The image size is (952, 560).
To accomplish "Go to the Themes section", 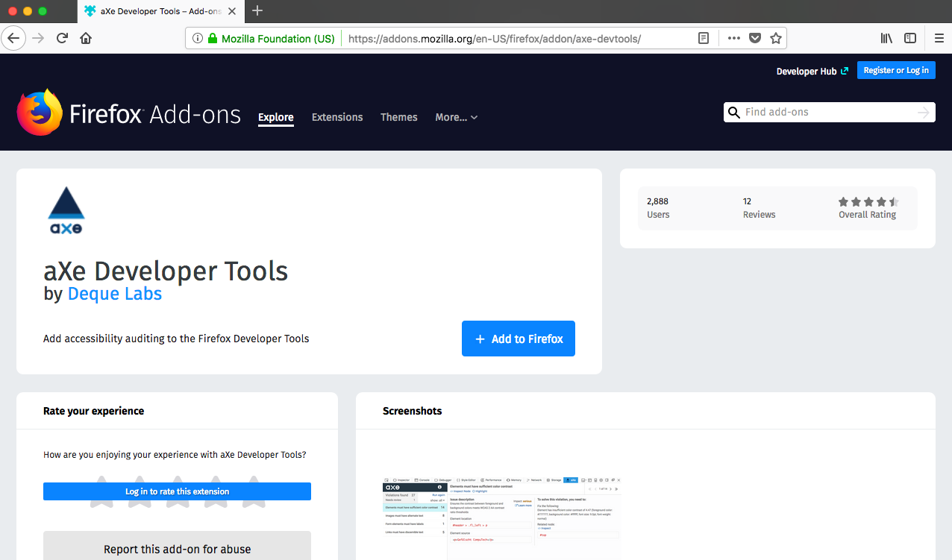I will [x=399, y=117].
